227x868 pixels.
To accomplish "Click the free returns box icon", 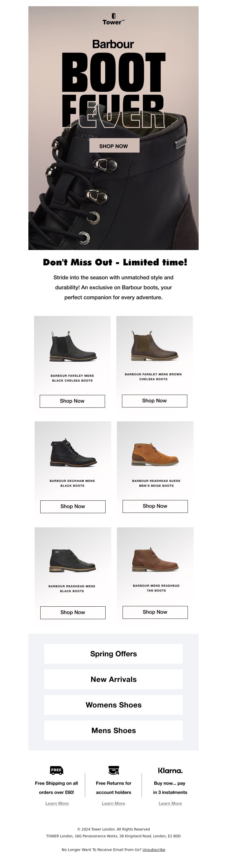I will [x=113, y=770].
